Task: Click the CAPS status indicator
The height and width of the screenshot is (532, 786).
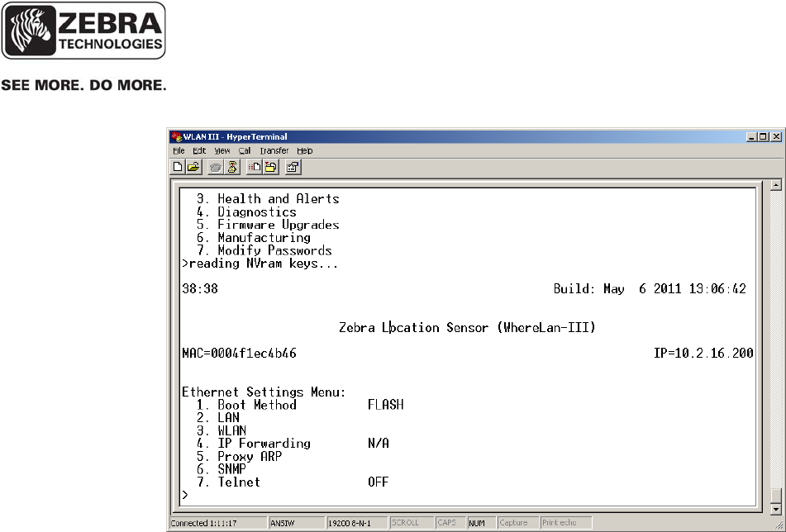Action: coord(450,523)
